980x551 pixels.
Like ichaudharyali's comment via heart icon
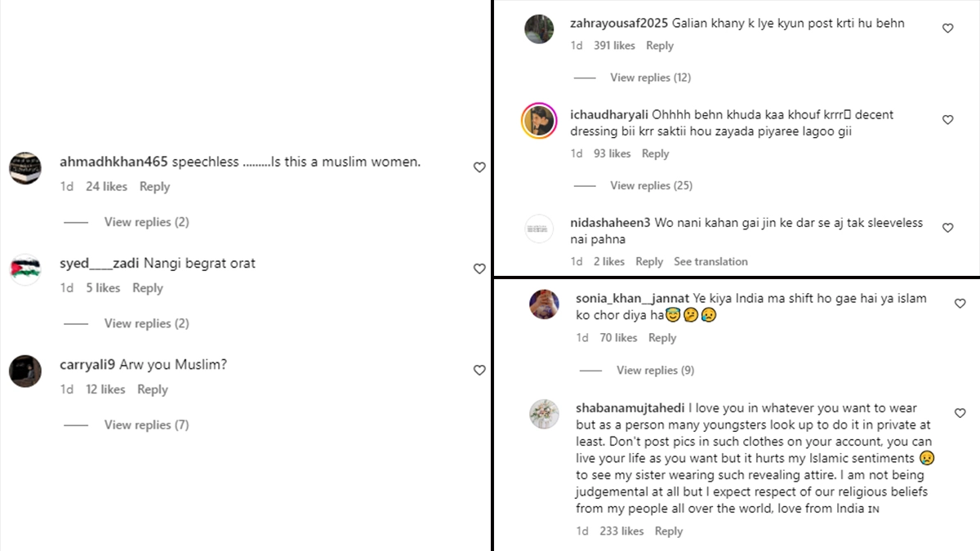click(948, 120)
